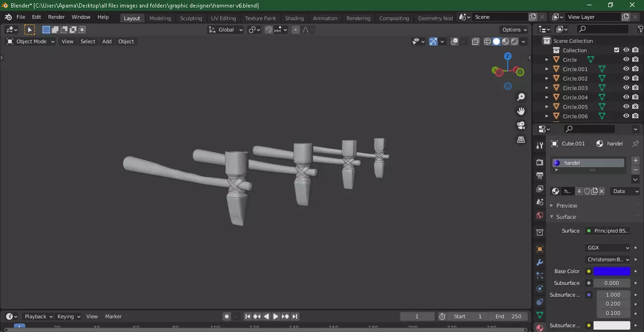Open the Modifier properties wrench tab
Image resolution: width=644 pixels, height=332 pixels.
click(540, 262)
